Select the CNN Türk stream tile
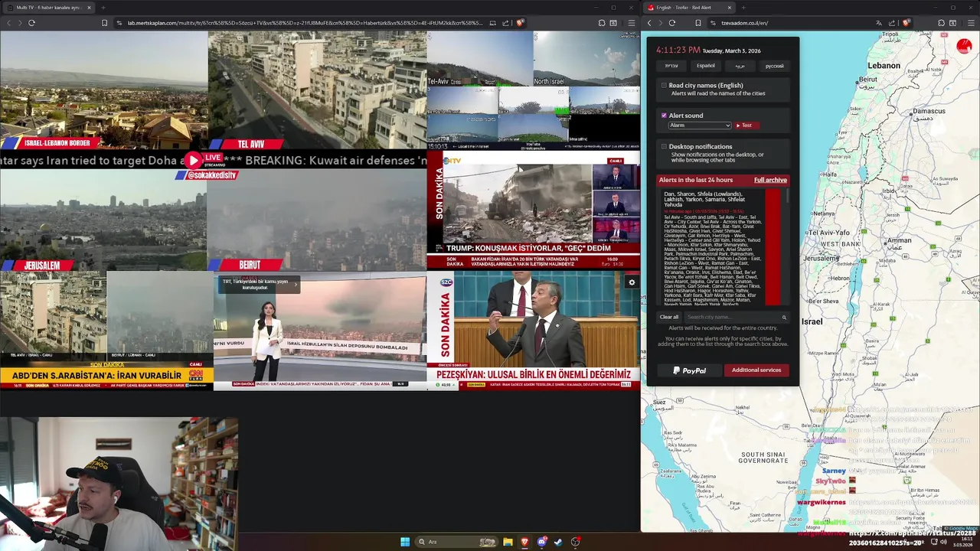 point(106,331)
